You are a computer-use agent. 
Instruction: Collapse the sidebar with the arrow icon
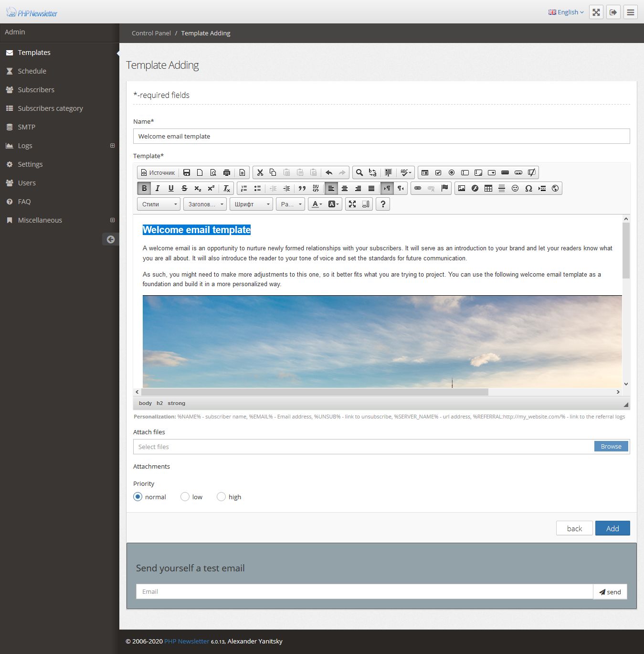(111, 239)
